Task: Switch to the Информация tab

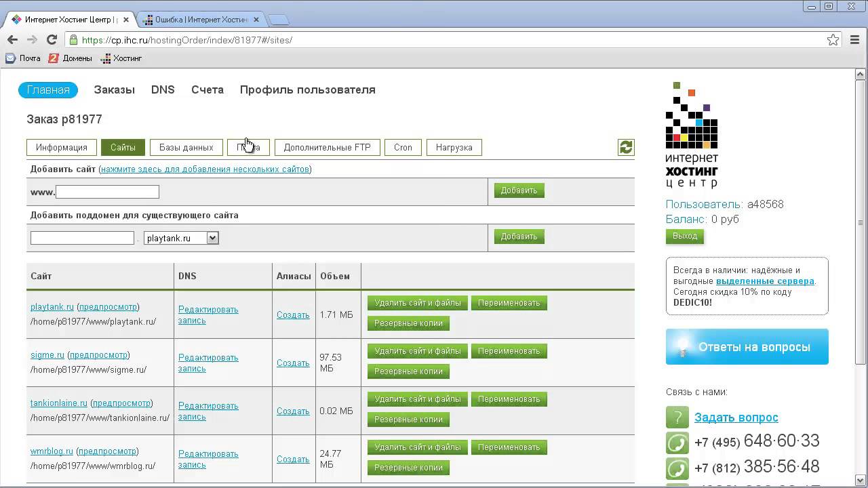Action: tap(62, 147)
